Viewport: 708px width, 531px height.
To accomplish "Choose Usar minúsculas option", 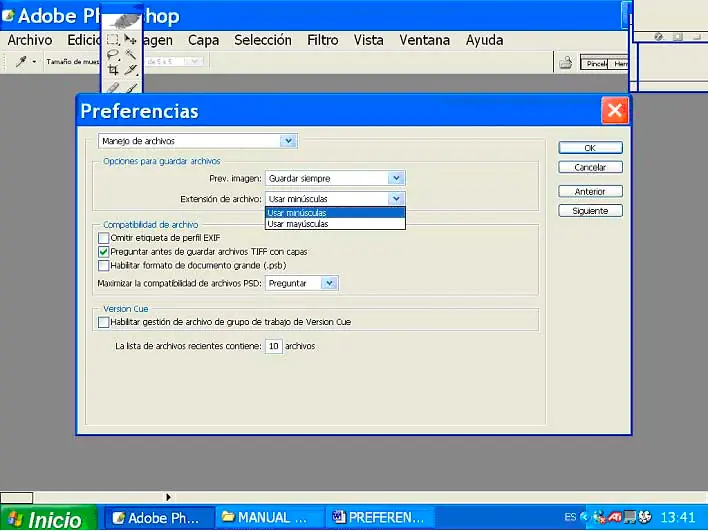I will coord(335,213).
